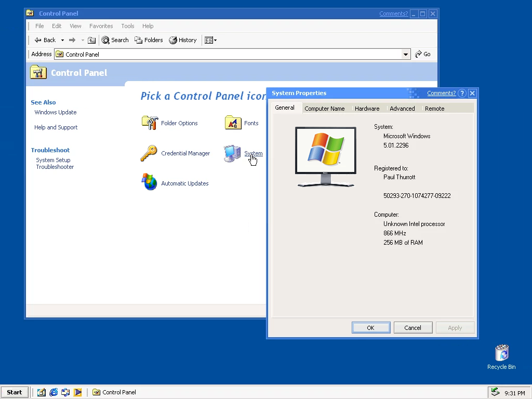The height and width of the screenshot is (399, 532).
Task: Expand the Back button history arrow
Action: tap(62, 40)
